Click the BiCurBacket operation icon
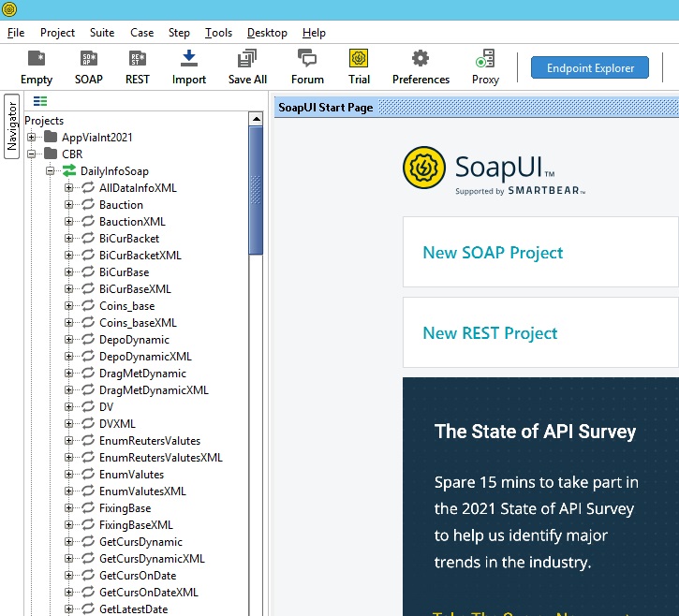Viewport: 679px width, 616px height. point(88,238)
